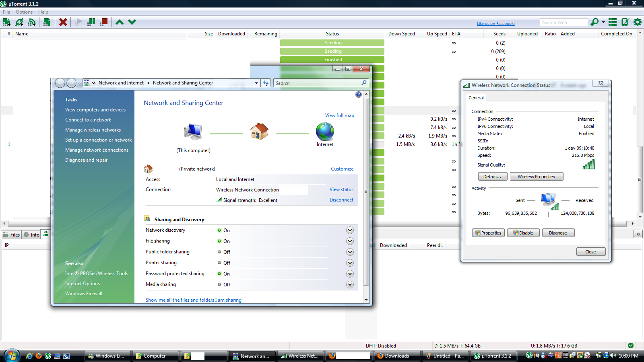Remove the selected torrent
644x362 pixels.
coord(63,22)
